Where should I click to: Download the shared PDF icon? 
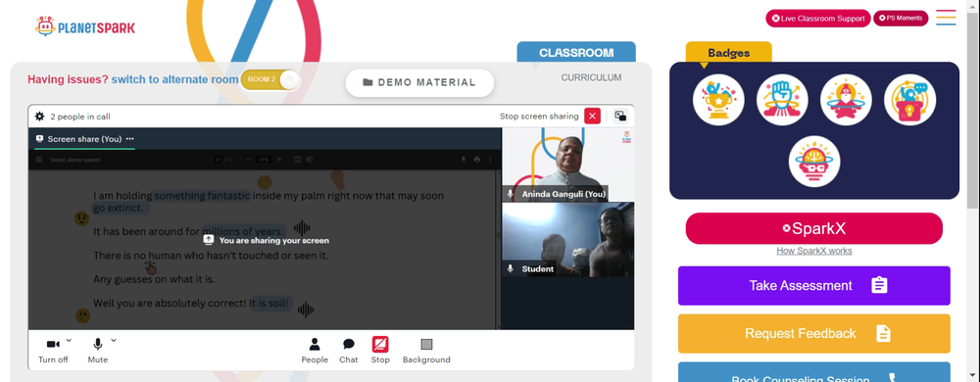point(464,160)
